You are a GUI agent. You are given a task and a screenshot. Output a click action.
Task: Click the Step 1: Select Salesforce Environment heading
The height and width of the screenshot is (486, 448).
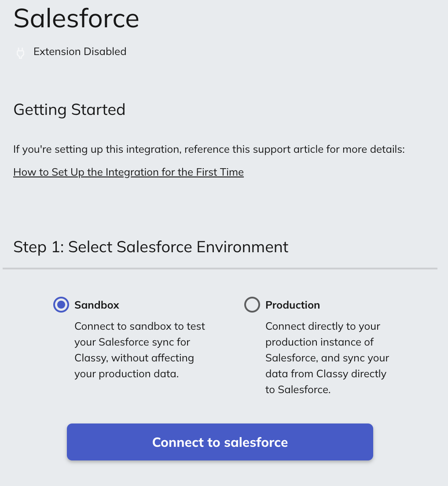click(x=151, y=247)
